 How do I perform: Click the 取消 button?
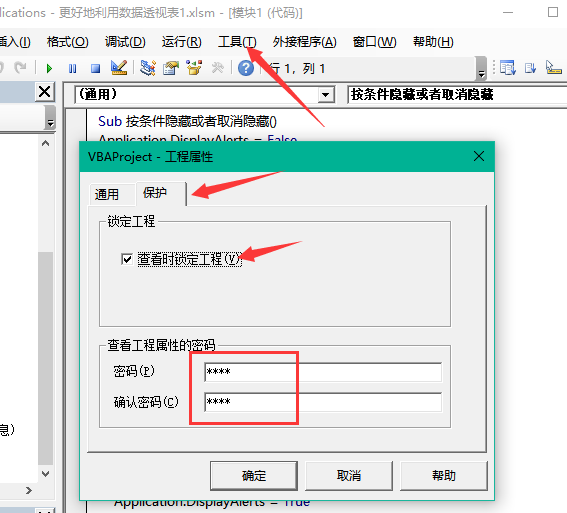click(349, 475)
